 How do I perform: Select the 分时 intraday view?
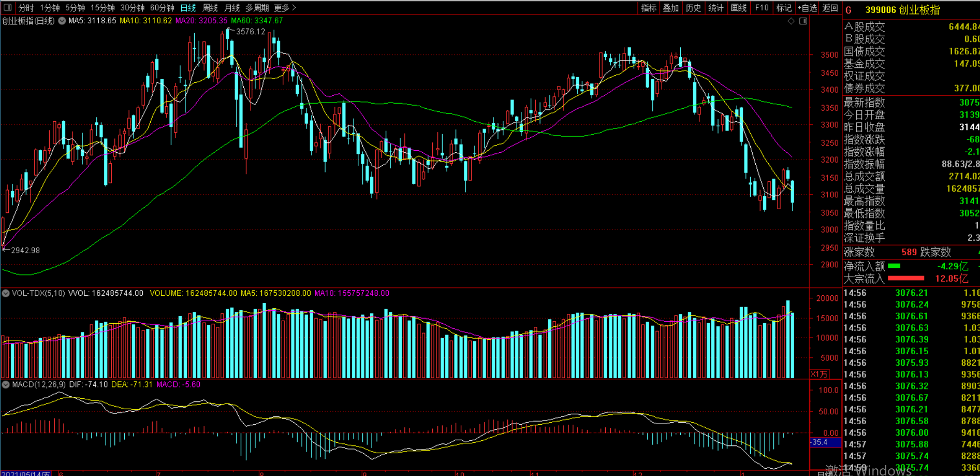[x=26, y=8]
